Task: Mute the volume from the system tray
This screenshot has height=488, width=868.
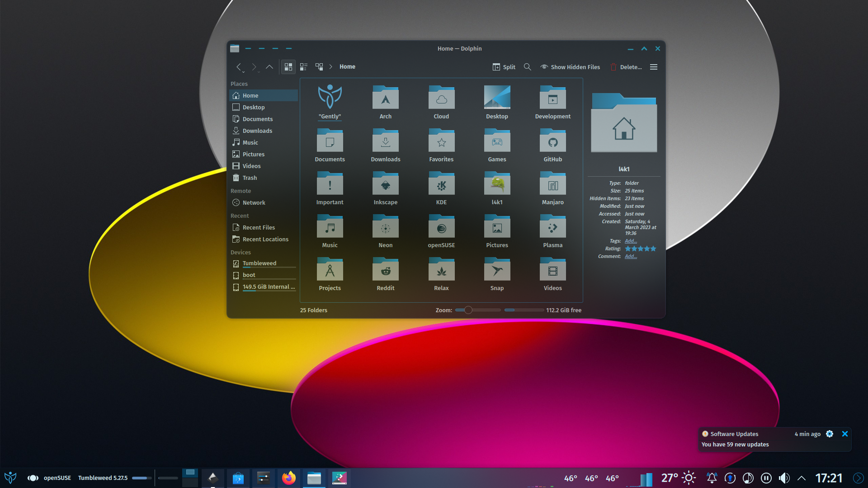Action: pos(784,478)
